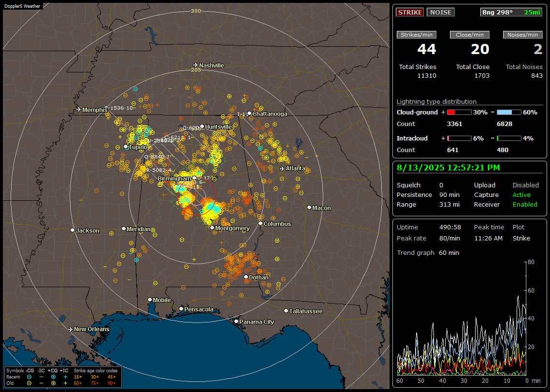550x392 pixels.
Task: Click the Columbus city marker dot
Action: click(261, 224)
